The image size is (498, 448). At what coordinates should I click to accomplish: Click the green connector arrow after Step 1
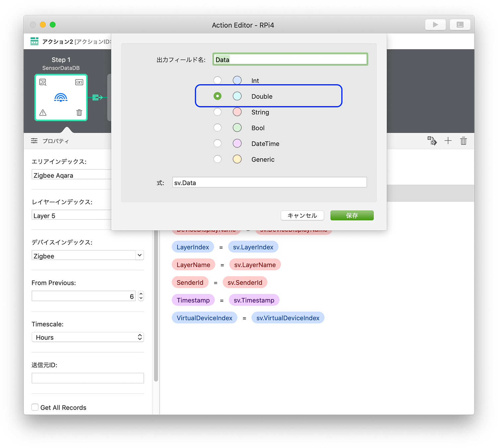97,97
